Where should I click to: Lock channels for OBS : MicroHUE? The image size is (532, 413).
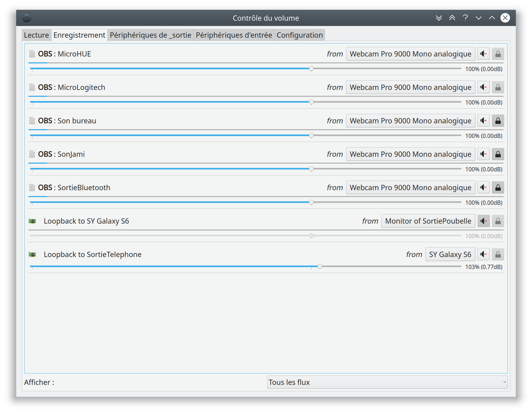pyautogui.click(x=498, y=54)
